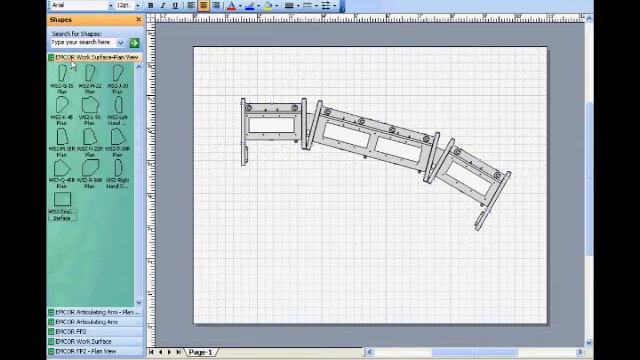This screenshot has height=360, width=640.
Task: Click horizontal scrollbar left arrow
Action: 370,352
